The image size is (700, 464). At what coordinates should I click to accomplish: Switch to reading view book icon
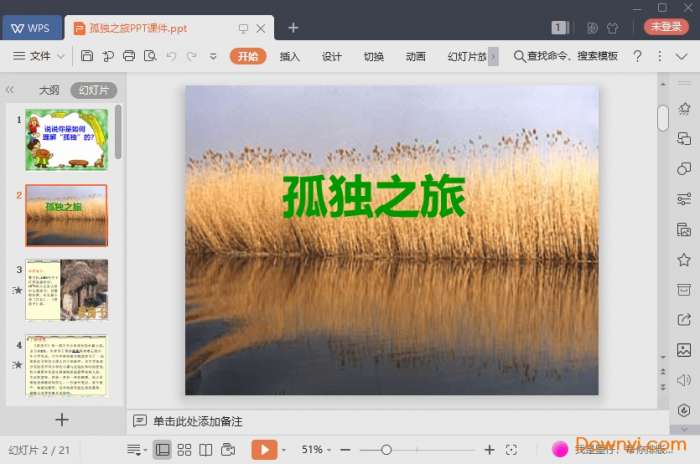coord(205,450)
